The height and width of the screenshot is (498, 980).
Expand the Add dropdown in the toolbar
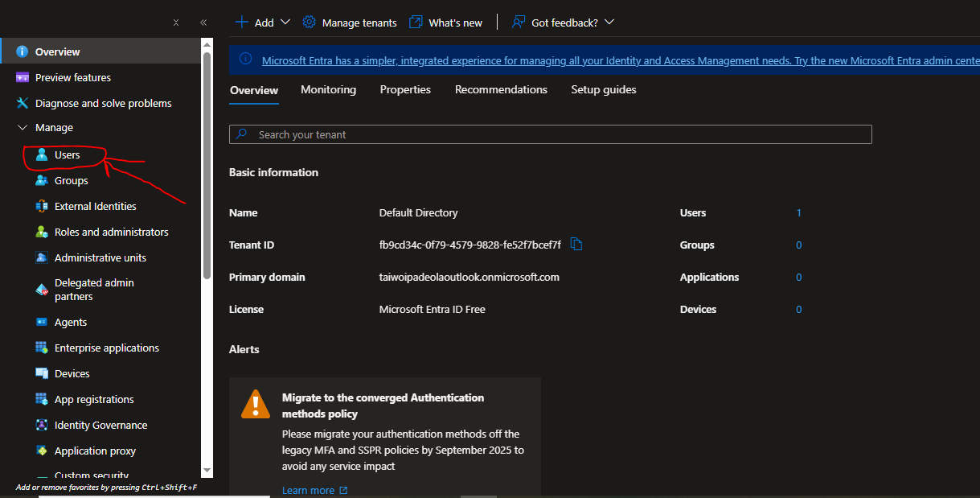[262, 23]
